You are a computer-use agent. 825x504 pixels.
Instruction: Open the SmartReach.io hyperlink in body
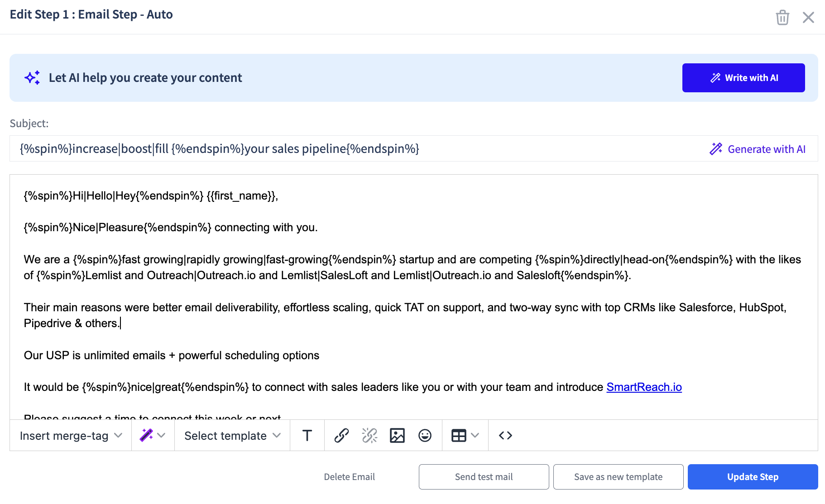coord(644,387)
